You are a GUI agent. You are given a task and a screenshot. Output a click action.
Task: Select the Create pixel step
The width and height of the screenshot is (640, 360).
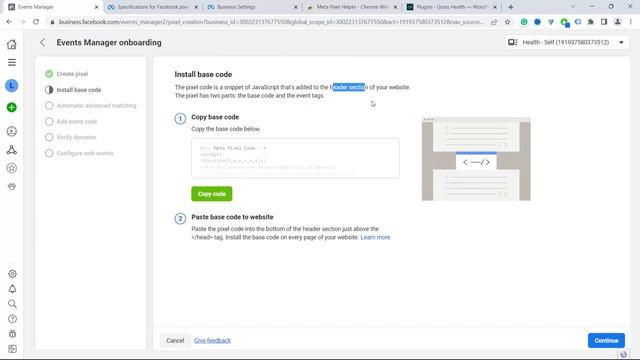tap(67, 74)
